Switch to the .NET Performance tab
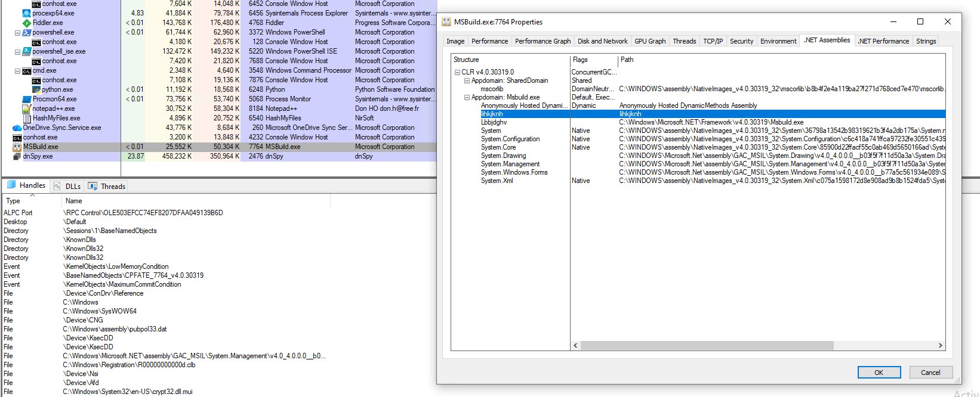Screen dimensions: 980x397 [x=883, y=41]
